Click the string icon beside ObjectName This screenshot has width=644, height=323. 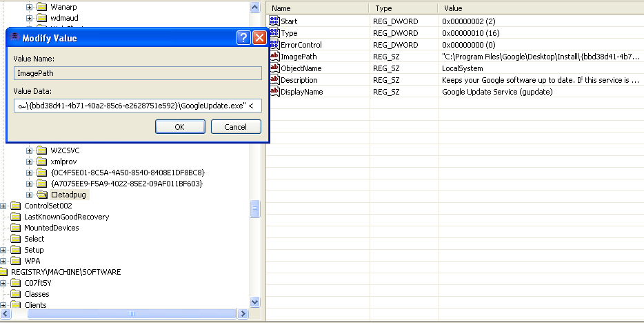coord(274,68)
